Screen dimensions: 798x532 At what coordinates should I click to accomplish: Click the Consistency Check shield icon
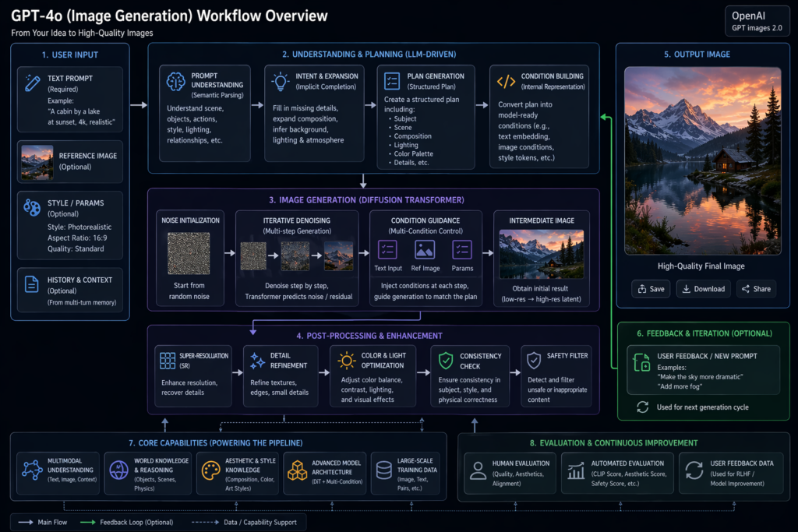coord(446,358)
